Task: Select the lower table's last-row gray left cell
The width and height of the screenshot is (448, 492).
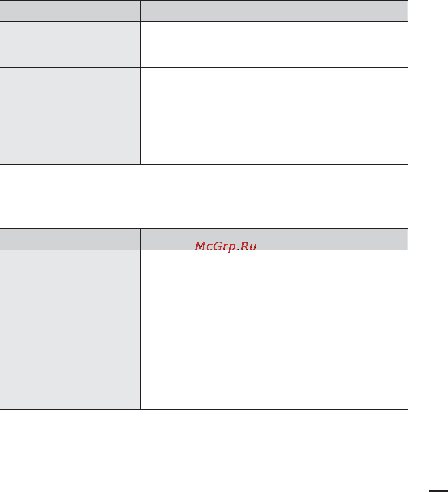Action: click(x=70, y=385)
